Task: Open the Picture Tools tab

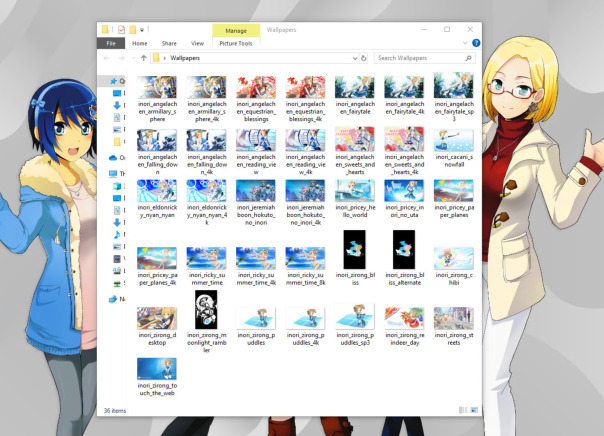Action: point(235,44)
